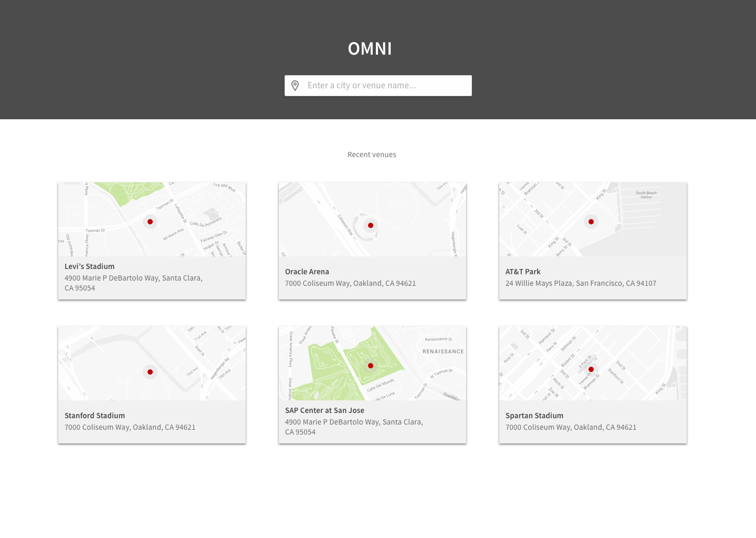Image resolution: width=756 pixels, height=538 pixels.
Task: Click the red marker on SAP Center map
Action: pos(371,366)
